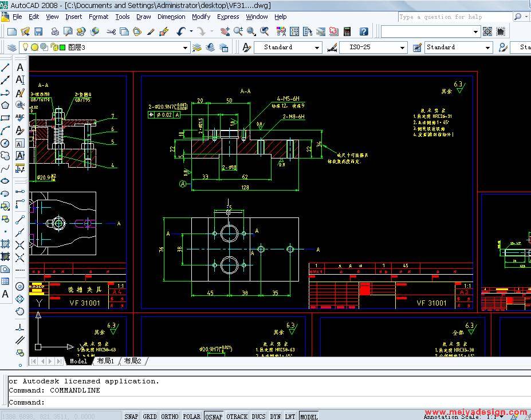The height and width of the screenshot is (420, 531).
Task: Click the MODEL button in status bar
Action: (308, 416)
